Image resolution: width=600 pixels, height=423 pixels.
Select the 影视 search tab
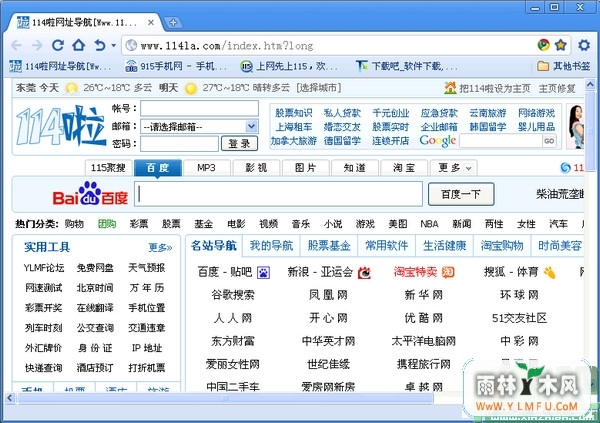pos(256,168)
